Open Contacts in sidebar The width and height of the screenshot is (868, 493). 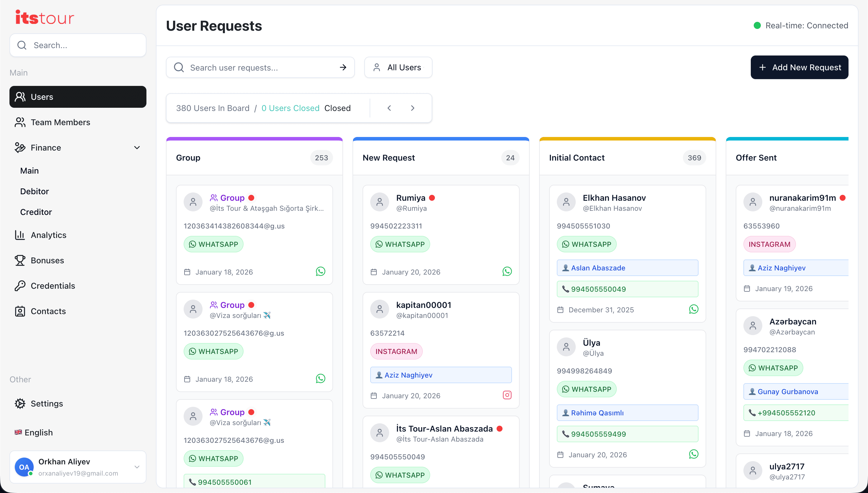48,311
